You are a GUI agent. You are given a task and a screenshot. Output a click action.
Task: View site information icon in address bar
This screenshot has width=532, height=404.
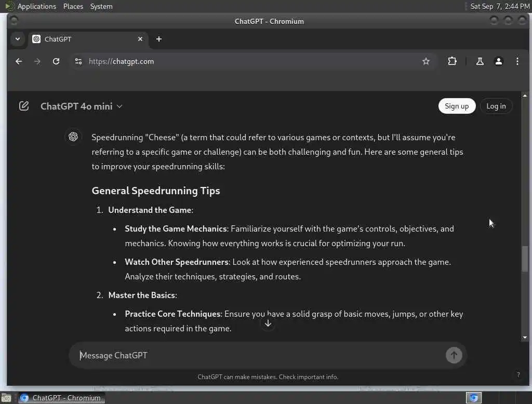point(78,61)
